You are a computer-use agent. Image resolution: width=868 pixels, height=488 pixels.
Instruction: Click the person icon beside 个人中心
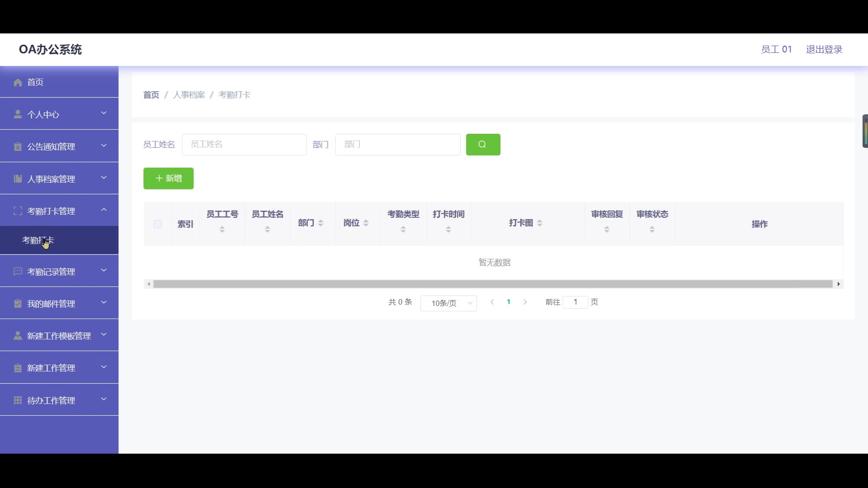pyautogui.click(x=18, y=114)
